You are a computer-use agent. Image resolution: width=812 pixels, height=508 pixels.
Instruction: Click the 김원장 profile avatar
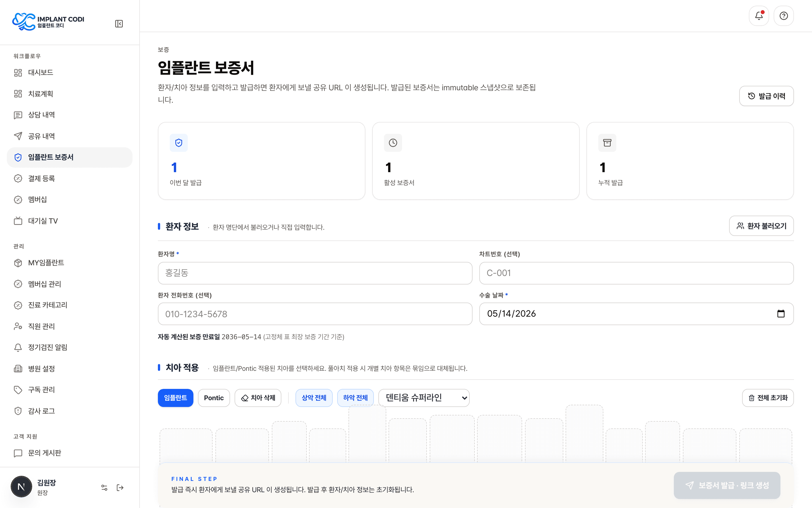(21, 487)
